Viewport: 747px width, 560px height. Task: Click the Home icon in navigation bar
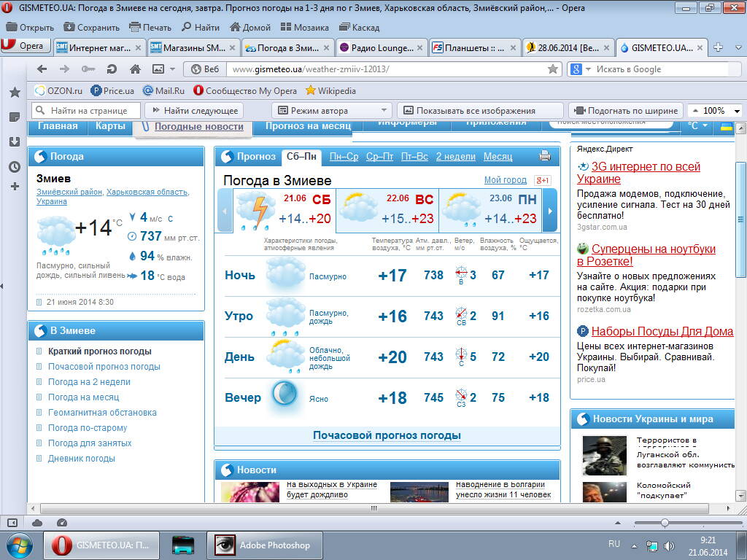click(x=135, y=69)
